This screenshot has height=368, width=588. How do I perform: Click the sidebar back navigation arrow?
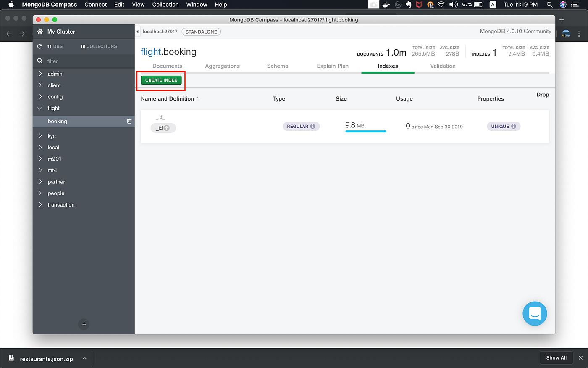tap(9, 34)
